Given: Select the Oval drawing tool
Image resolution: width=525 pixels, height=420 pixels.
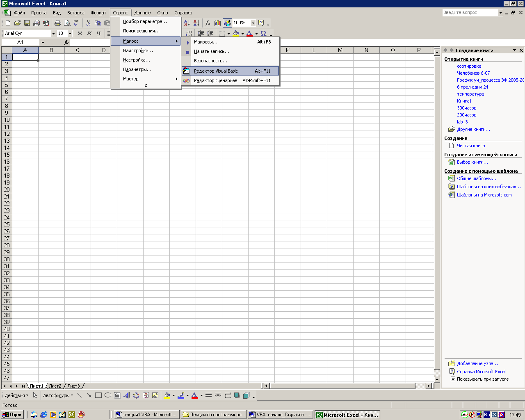Looking at the screenshot, I should pos(107,395).
